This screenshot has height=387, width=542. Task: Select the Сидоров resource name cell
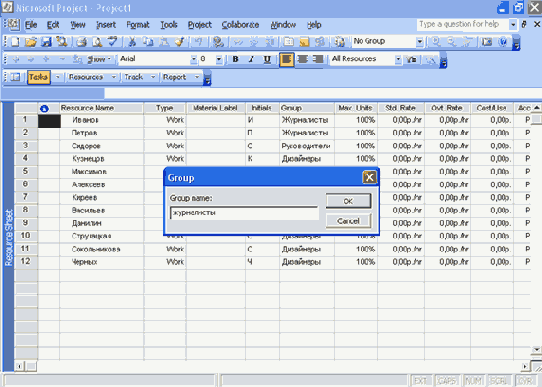point(102,146)
